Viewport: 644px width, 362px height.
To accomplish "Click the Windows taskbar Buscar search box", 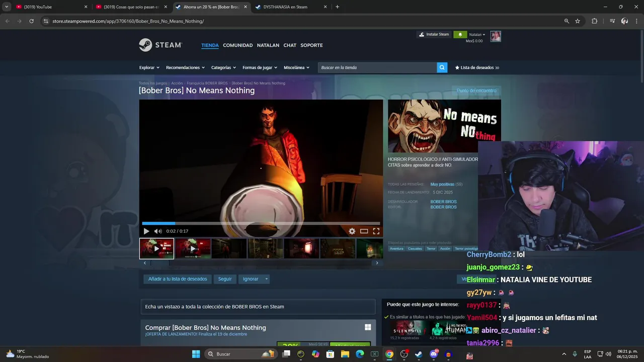I will (x=241, y=354).
